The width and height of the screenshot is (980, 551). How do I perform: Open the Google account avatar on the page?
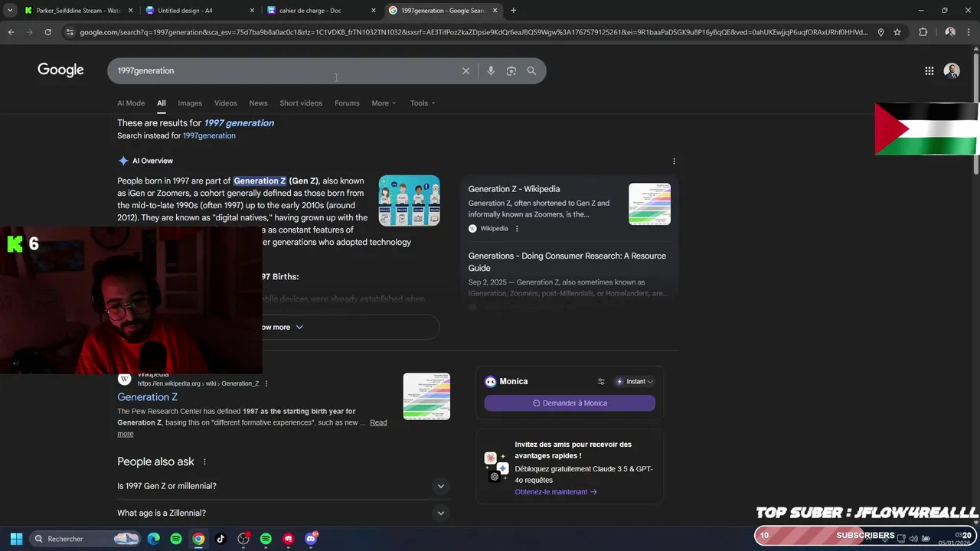click(952, 70)
